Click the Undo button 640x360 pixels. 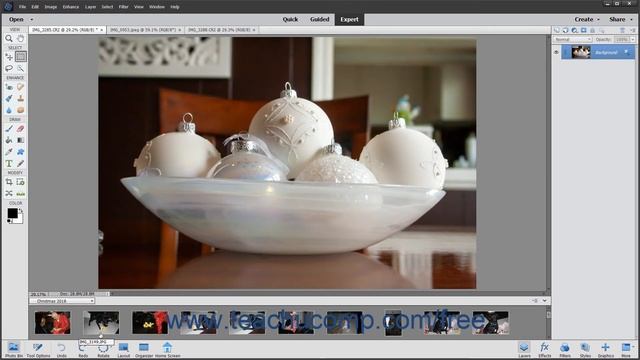[61, 350]
